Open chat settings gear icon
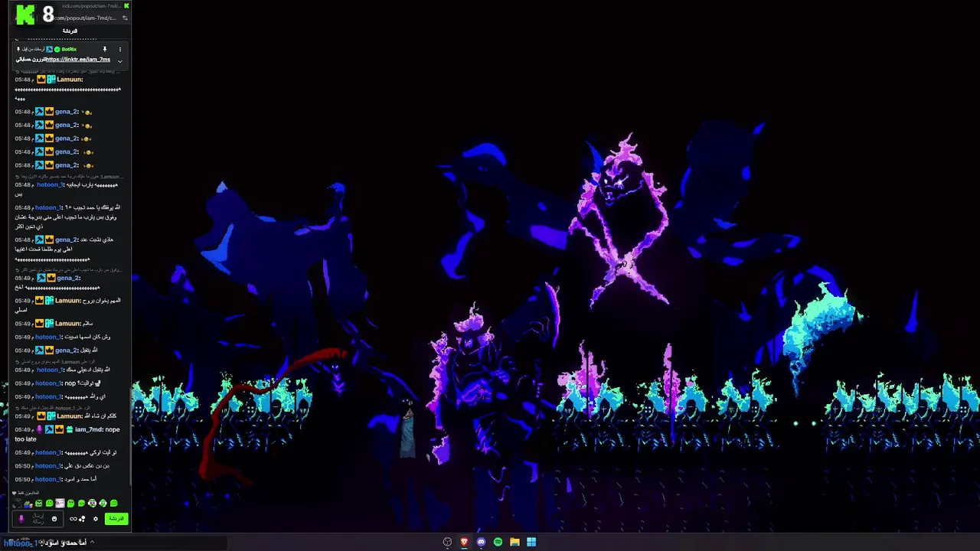Viewport: 980px width, 551px height. tap(96, 519)
